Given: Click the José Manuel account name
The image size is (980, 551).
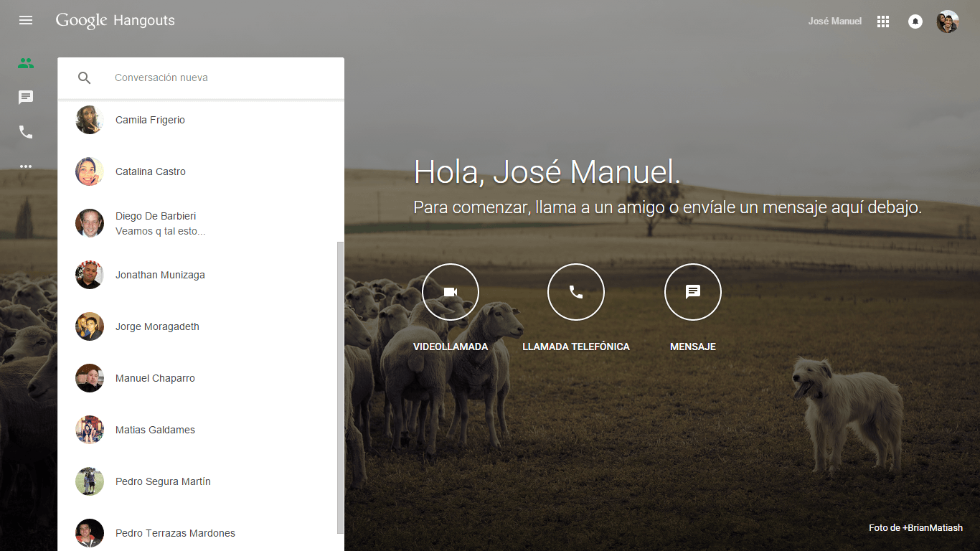Looking at the screenshot, I should point(835,22).
